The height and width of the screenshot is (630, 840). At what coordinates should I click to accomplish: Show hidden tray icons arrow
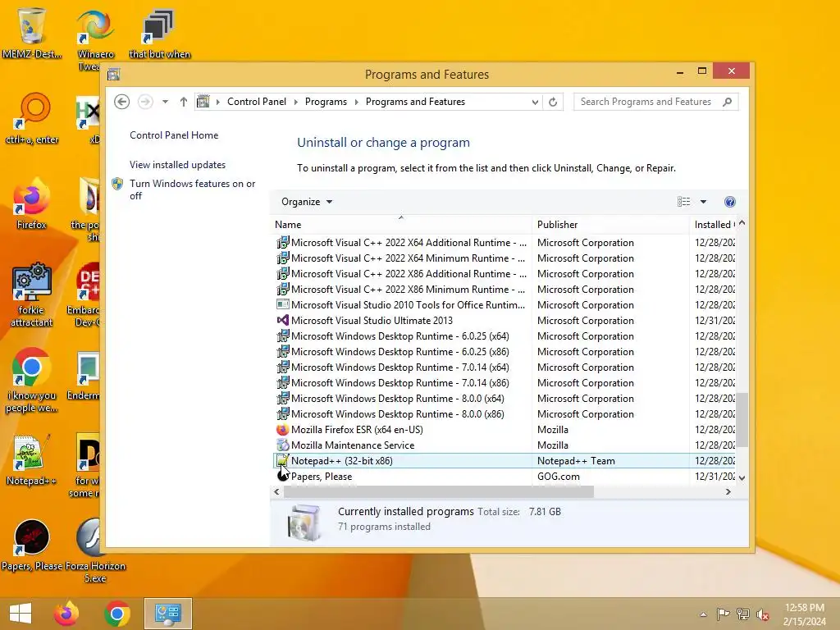[x=703, y=614]
